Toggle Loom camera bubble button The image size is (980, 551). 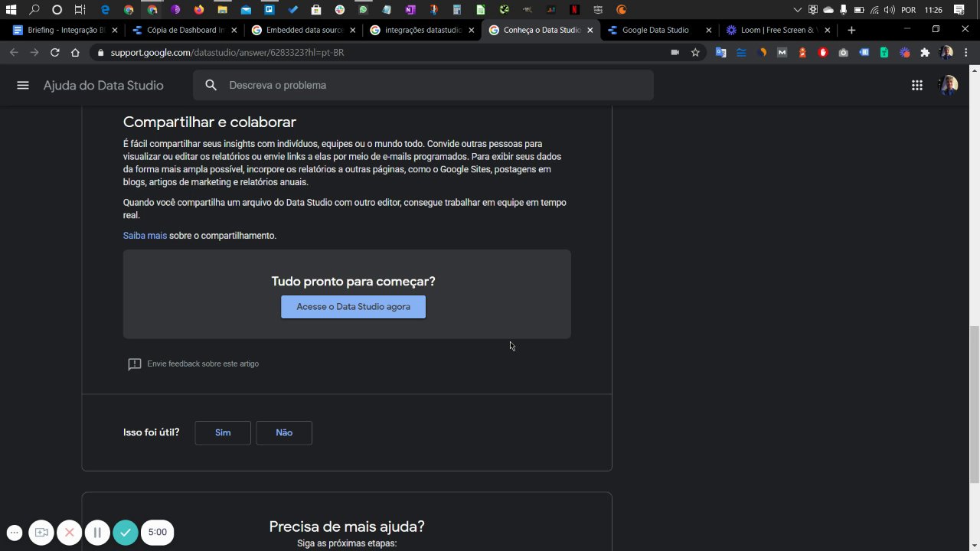pyautogui.click(x=41, y=533)
